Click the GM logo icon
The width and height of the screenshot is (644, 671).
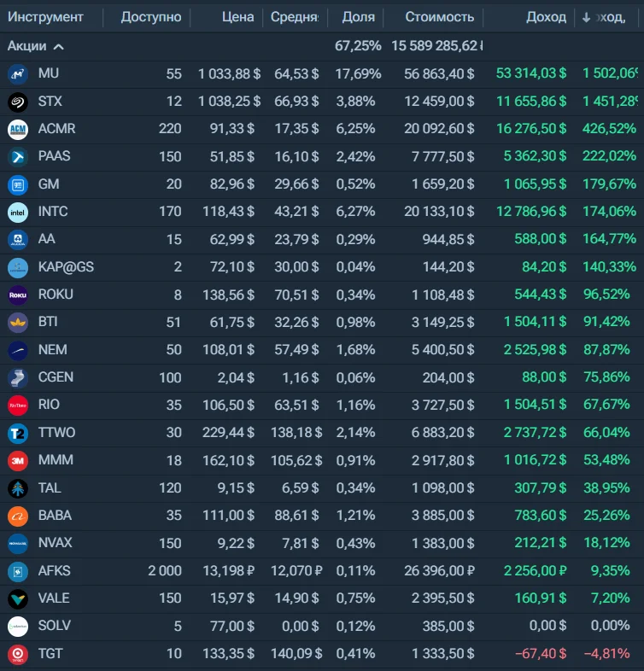18,185
